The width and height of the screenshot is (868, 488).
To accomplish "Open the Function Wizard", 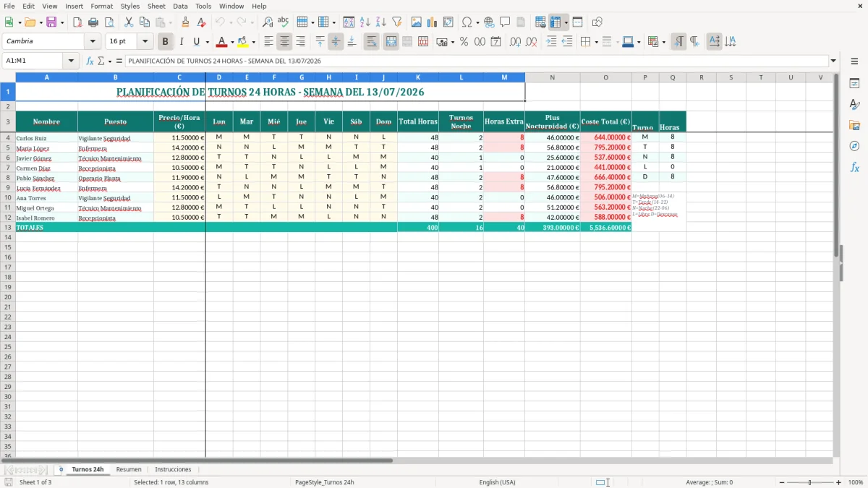I will point(90,61).
